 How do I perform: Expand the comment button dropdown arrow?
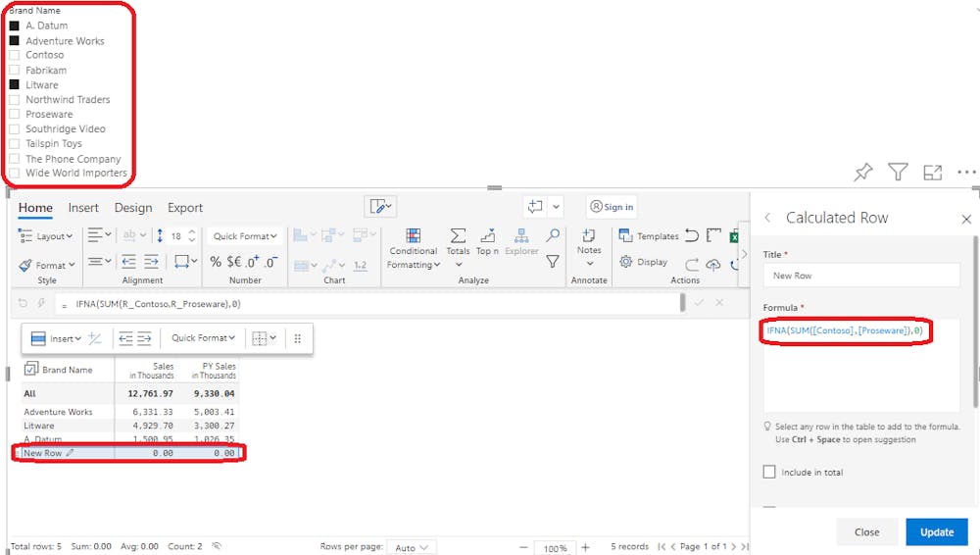(x=556, y=207)
